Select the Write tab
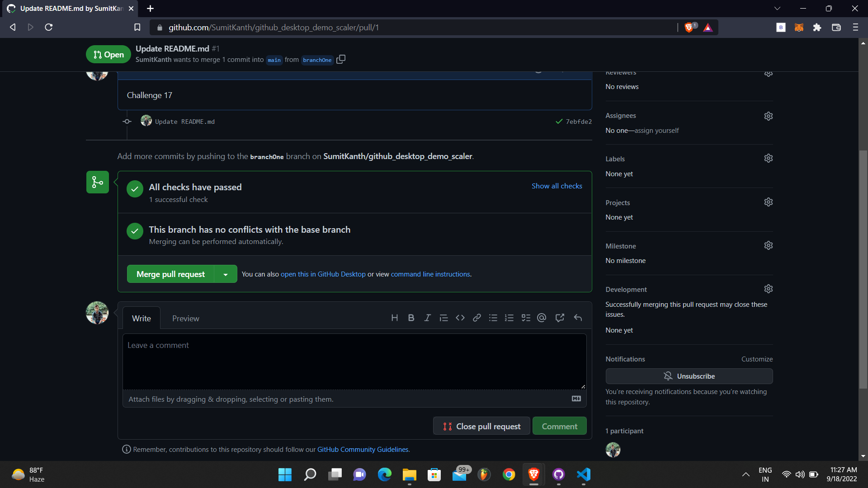 click(x=141, y=318)
